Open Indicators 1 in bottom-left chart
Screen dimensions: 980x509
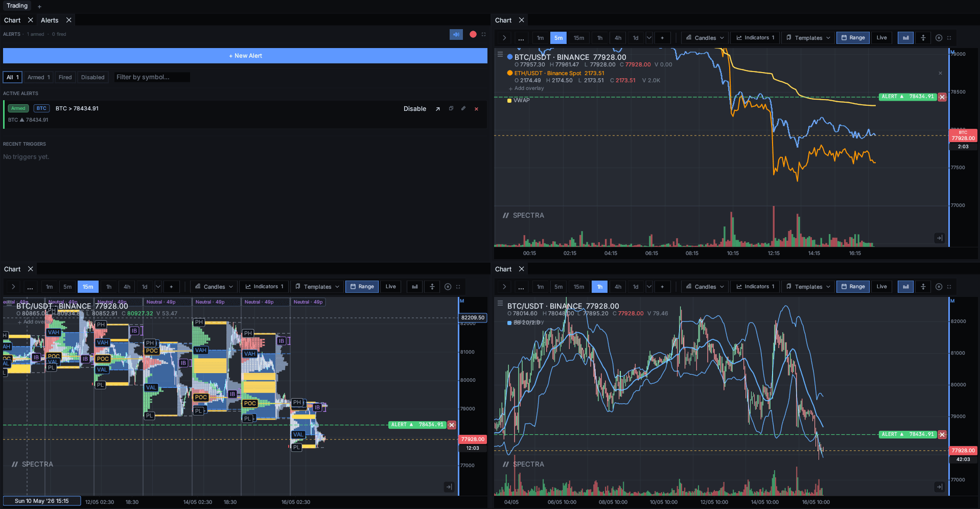coord(264,287)
